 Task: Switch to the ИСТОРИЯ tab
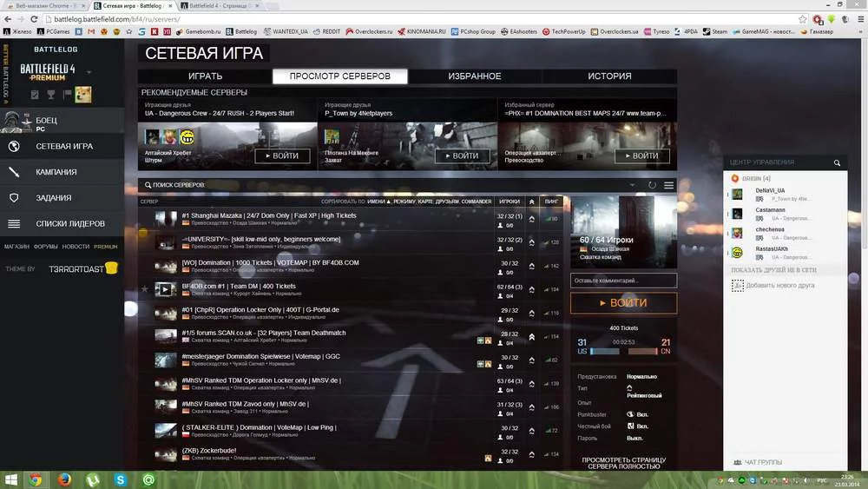(609, 76)
